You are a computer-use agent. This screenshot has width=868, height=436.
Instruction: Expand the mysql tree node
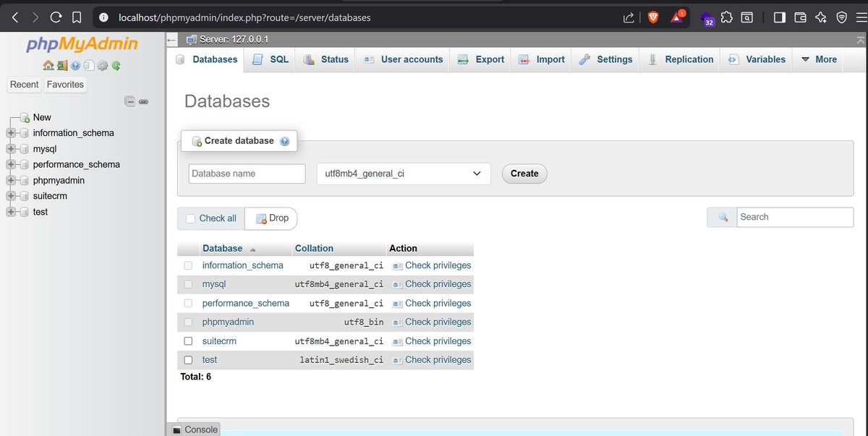coord(10,149)
